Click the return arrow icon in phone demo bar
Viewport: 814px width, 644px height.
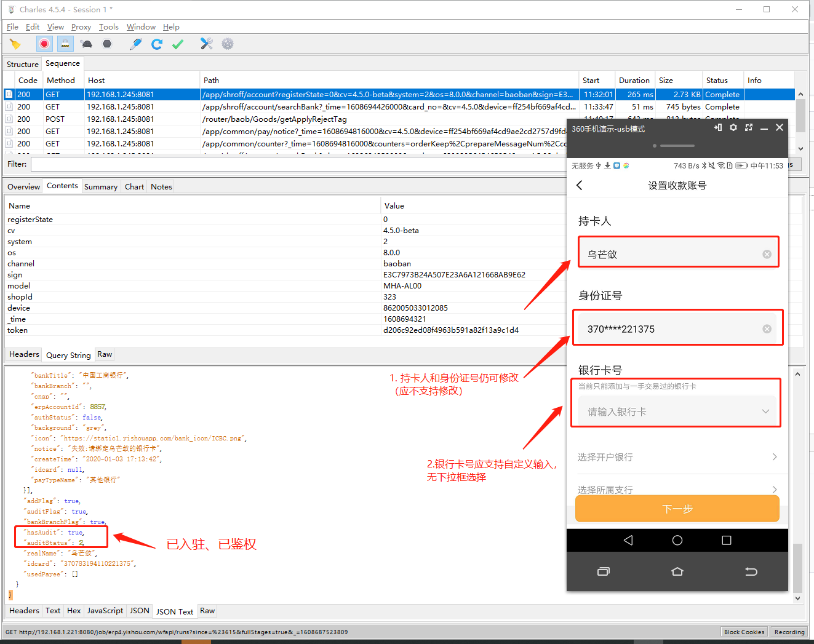coord(751,571)
